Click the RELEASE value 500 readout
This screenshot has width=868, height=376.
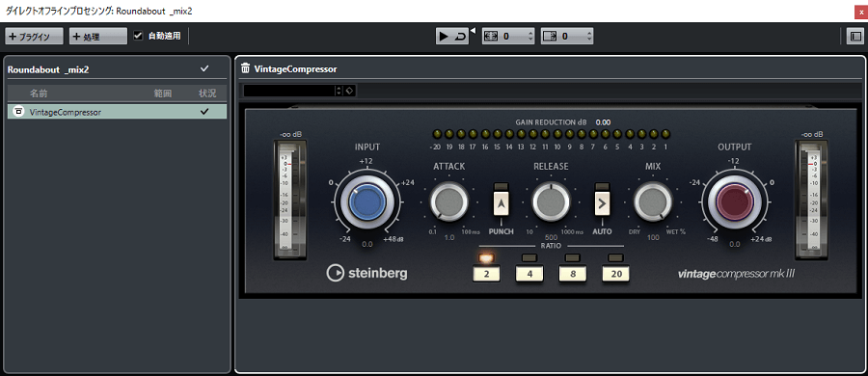point(551,237)
